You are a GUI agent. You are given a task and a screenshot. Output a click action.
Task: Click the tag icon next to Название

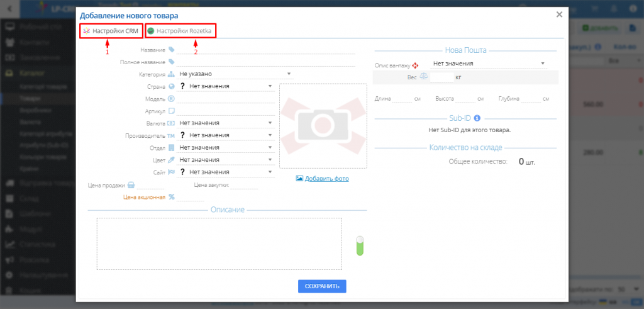(x=171, y=50)
